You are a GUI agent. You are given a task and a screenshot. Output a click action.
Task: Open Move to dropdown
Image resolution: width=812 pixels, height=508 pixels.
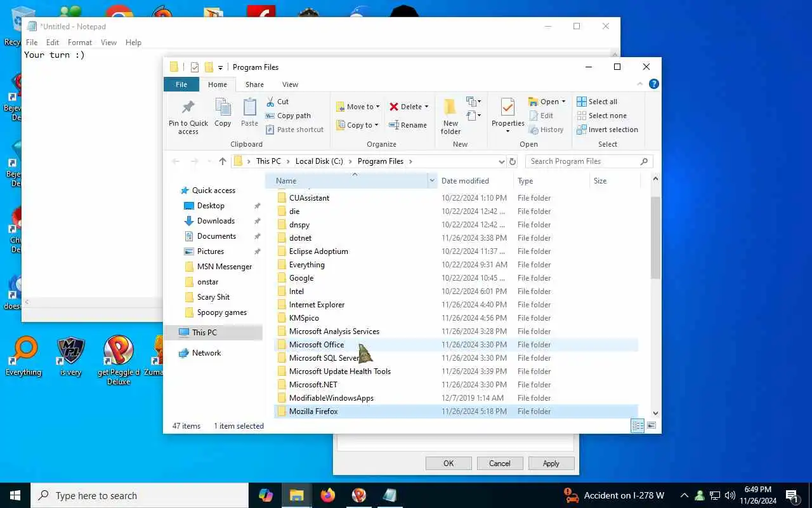tap(358, 107)
